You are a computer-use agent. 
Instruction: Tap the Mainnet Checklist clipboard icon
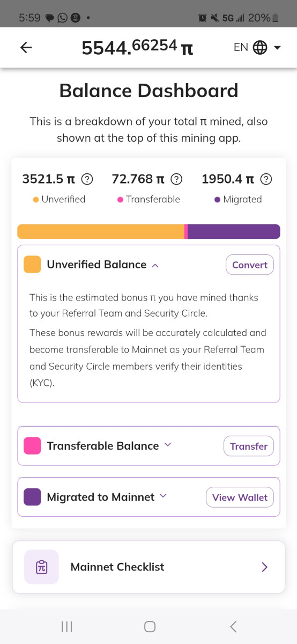(x=41, y=567)
